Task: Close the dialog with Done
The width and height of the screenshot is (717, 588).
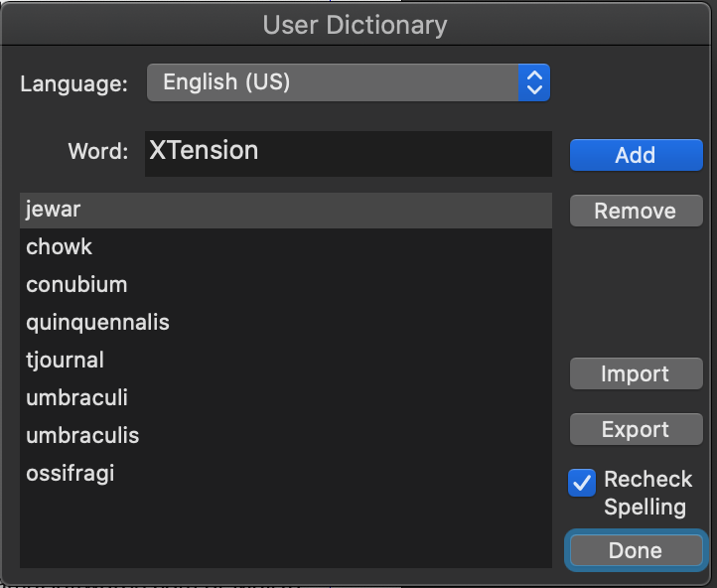Action: pyautogui.click(x=636, y=550)
